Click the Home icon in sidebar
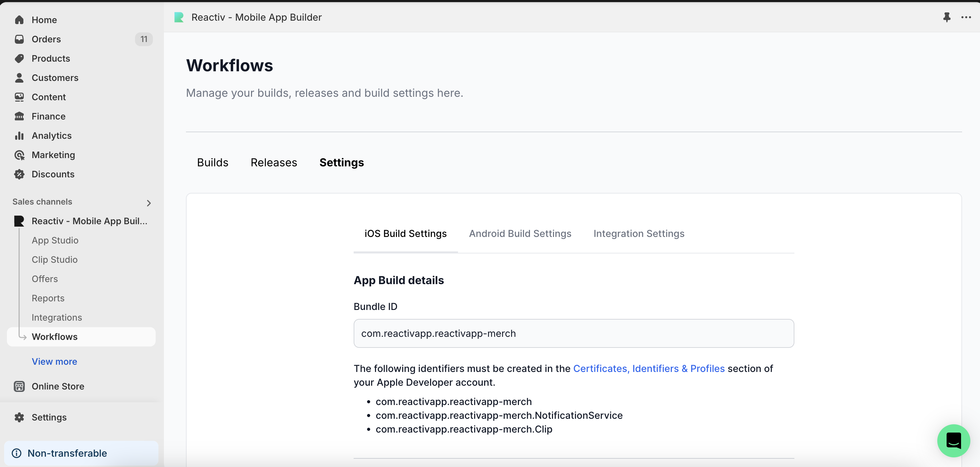Viewport: 980px width, 467px height. pyautogui.click(x=19, y=20)
